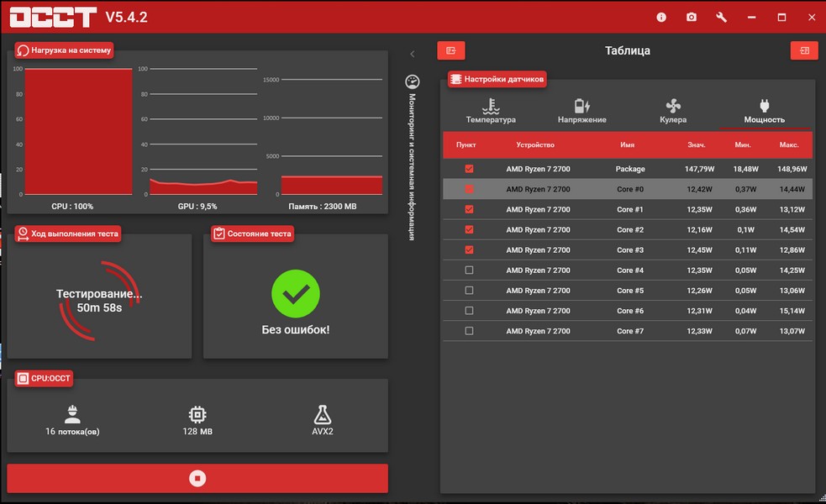Click the Core #7 max value 13,07W
The width and height of the screenshot is (826, 504).
tap(792, 331)
